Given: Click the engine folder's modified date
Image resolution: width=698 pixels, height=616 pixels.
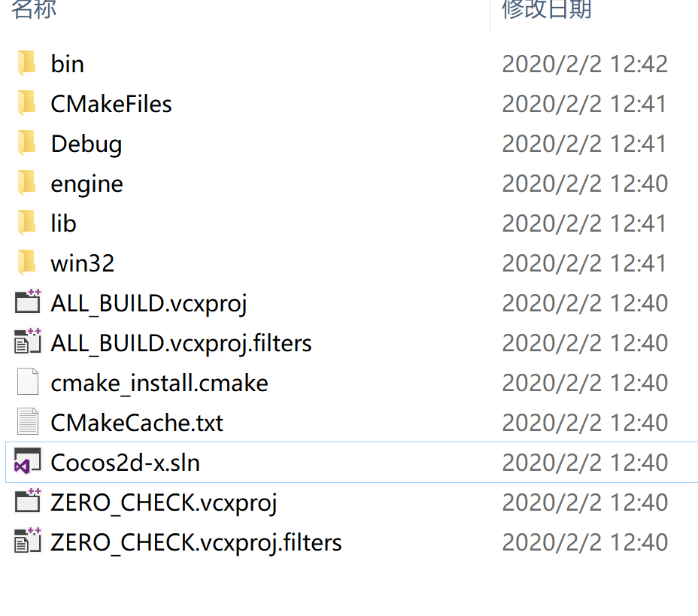Looking at the screenshot, I should click(585, 184).
